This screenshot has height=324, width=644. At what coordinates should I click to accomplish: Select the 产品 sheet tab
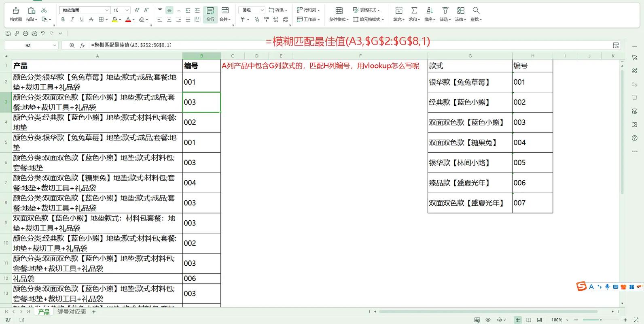(44, 312)
